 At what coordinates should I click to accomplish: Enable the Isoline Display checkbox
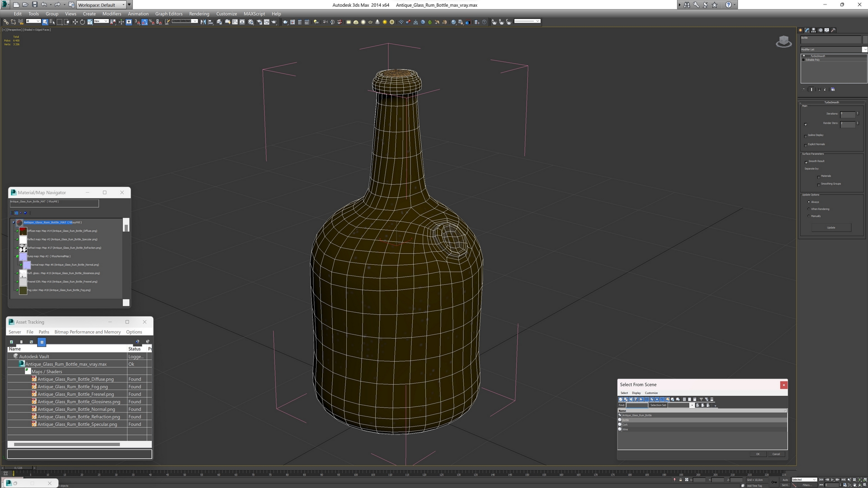(806, 136)
